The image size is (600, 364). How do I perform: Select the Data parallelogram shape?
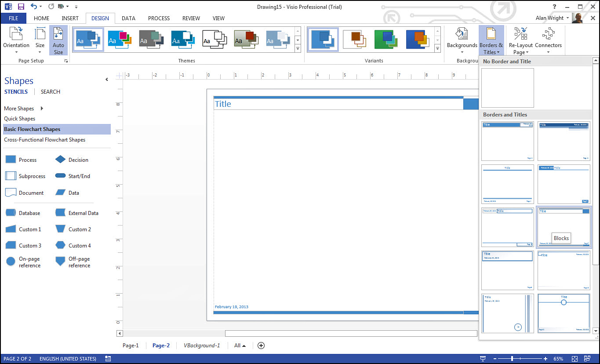click(x=67, y=193)
